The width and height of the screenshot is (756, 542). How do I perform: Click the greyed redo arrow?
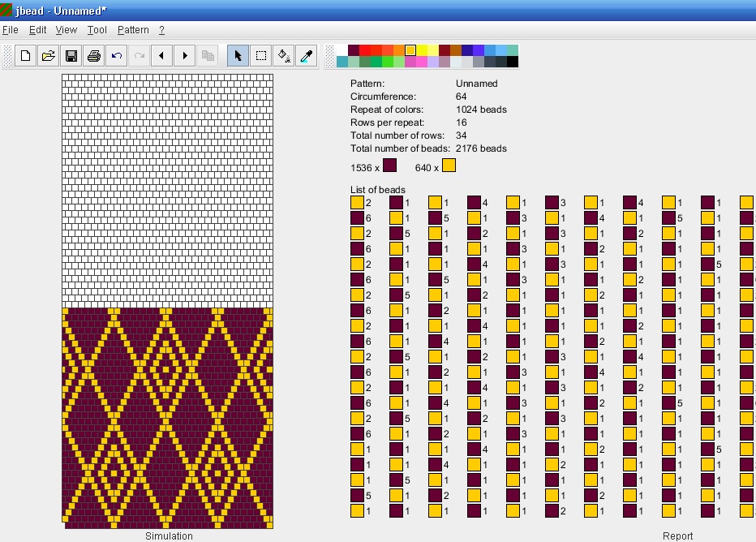tap(139, 56)
